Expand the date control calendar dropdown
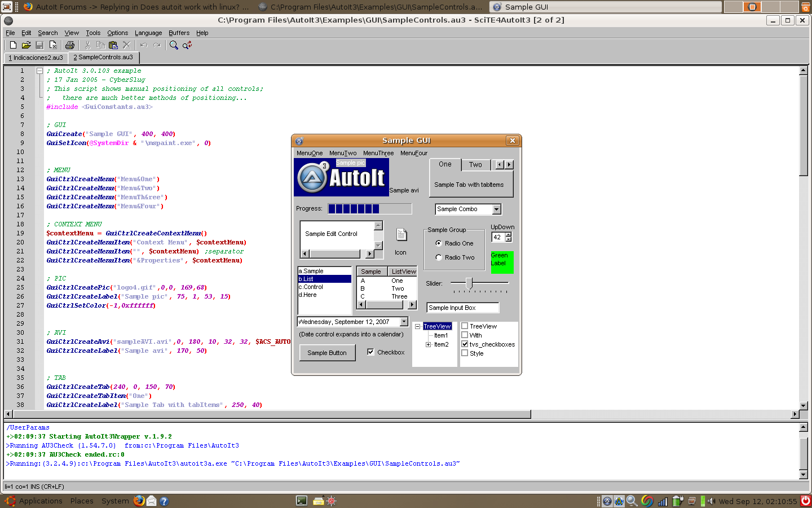812x508 pixels. (404, 322)
